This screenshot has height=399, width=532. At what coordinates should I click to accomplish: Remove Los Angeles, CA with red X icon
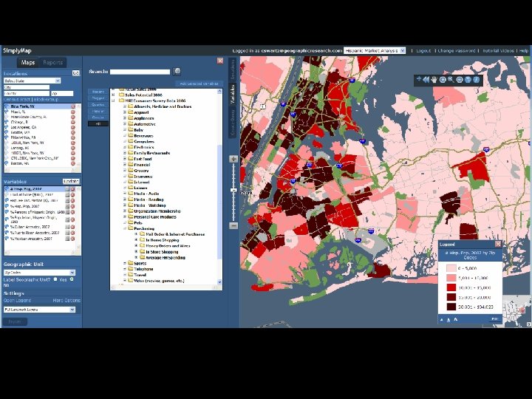(x=73, y=127)
